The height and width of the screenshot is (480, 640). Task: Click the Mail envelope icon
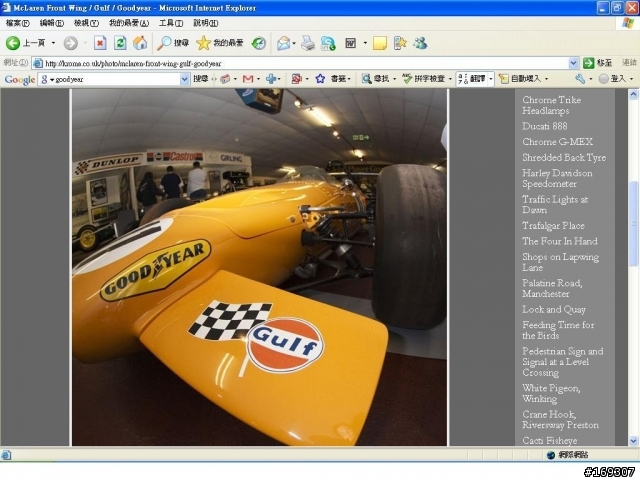(283, 43)
